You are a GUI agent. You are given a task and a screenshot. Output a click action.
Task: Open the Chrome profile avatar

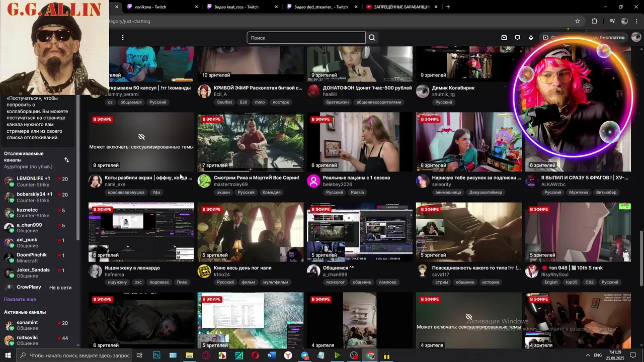pyautogui.click(x=624, y=21)
